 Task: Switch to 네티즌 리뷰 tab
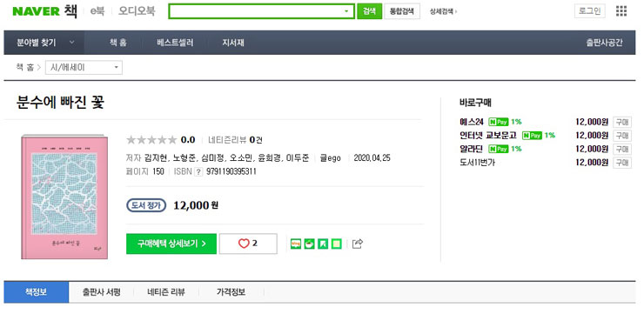(166, 292)
